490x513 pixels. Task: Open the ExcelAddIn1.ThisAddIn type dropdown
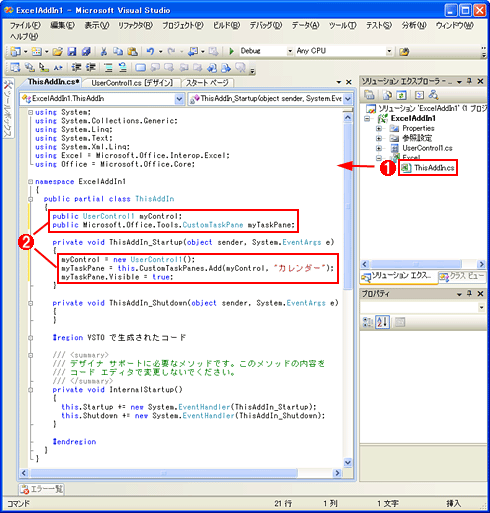pos(179,99)
